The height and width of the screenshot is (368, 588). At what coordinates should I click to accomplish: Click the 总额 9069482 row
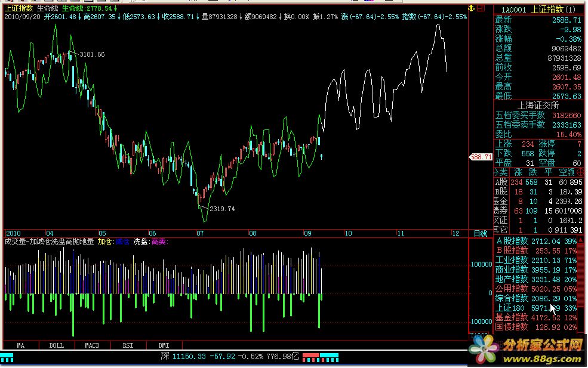tap(538, 48)
